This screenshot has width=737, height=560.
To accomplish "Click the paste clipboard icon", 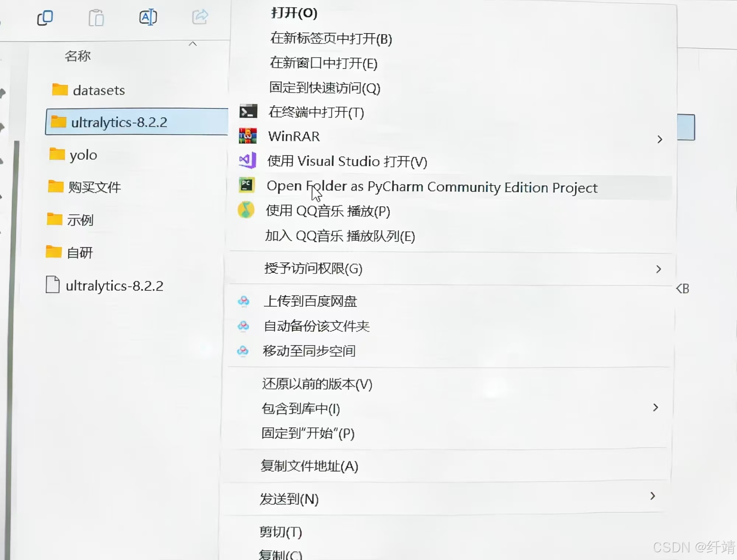I will coord(96,18).
